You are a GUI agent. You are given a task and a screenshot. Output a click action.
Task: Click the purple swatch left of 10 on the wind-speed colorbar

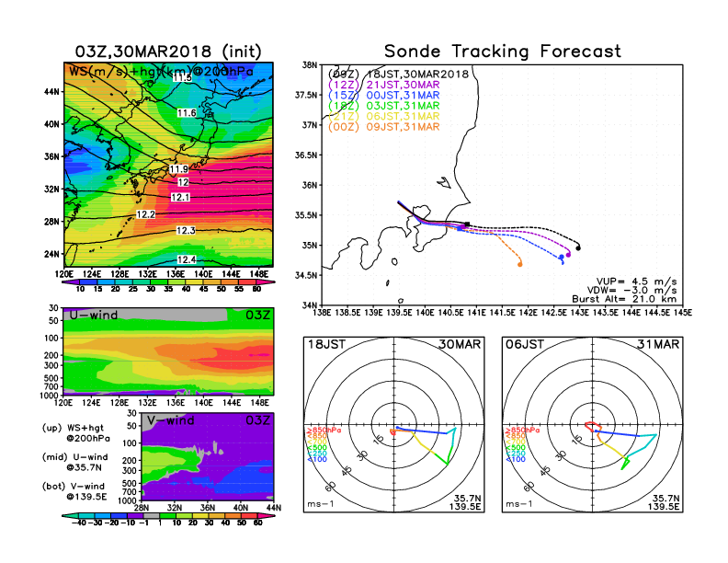click(71, 282)
